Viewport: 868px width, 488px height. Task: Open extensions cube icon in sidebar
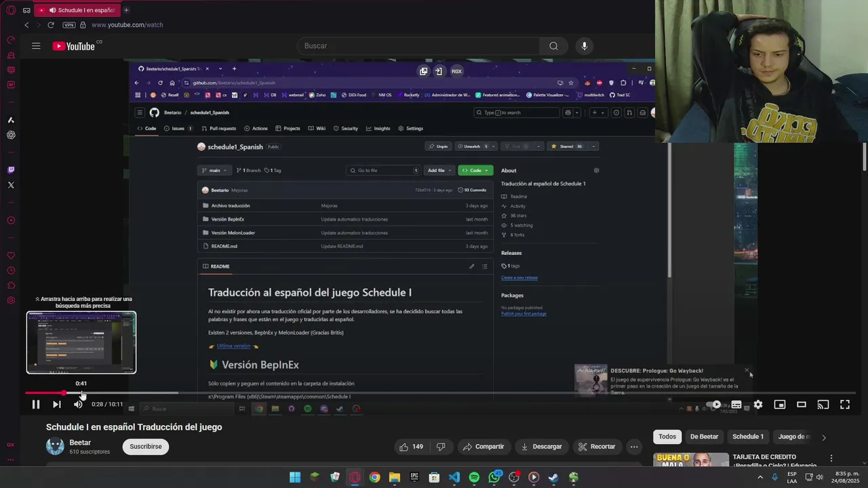pos(11,285)
